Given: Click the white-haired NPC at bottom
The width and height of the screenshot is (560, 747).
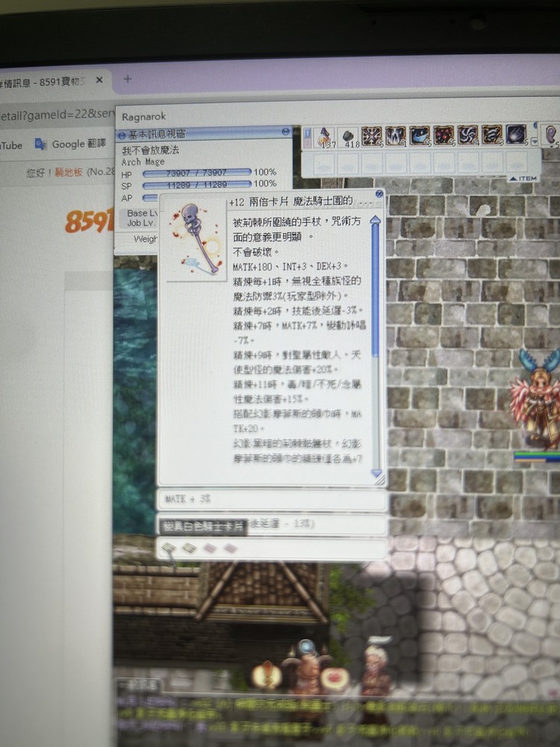Looking at the screenshot, I should 378,672.
